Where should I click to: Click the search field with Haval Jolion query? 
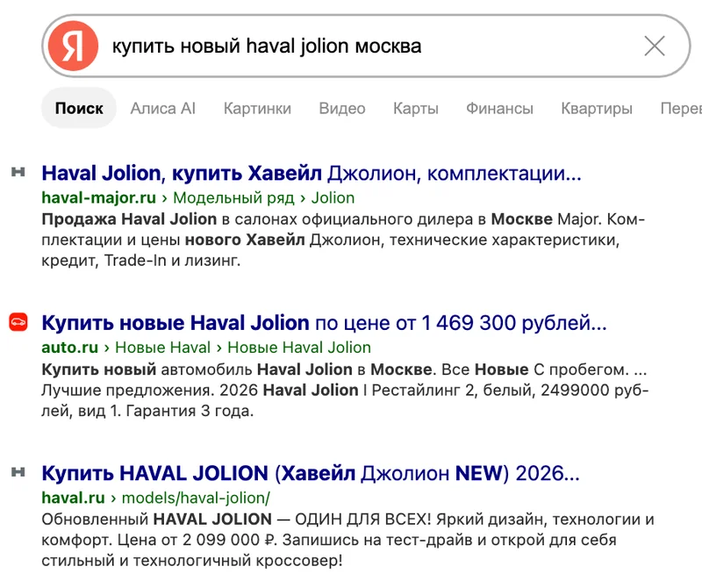tap(366, 46)
